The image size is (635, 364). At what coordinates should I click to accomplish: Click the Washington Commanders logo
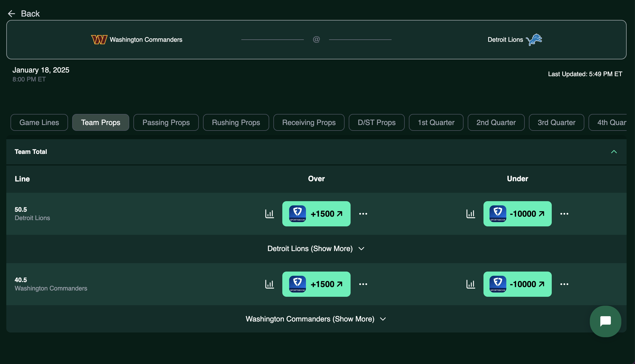[99, 40]
